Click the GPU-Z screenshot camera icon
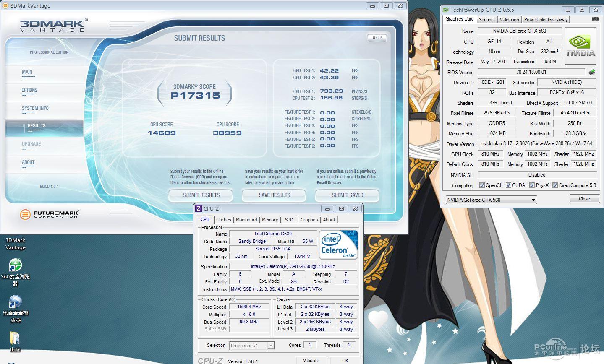The height and width of the screenshot is (364, 604). click(x=595, y=19)
